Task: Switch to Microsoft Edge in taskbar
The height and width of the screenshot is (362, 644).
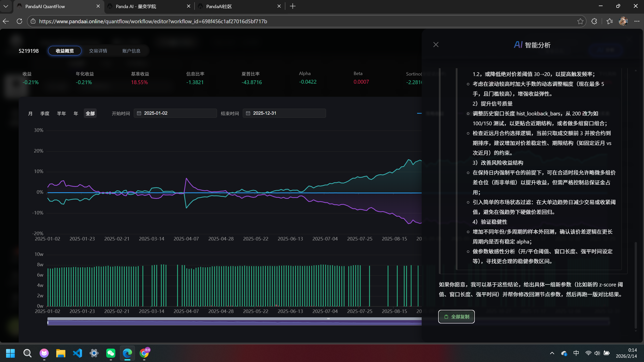Action: pyautogui.click(x=127, y=353)
